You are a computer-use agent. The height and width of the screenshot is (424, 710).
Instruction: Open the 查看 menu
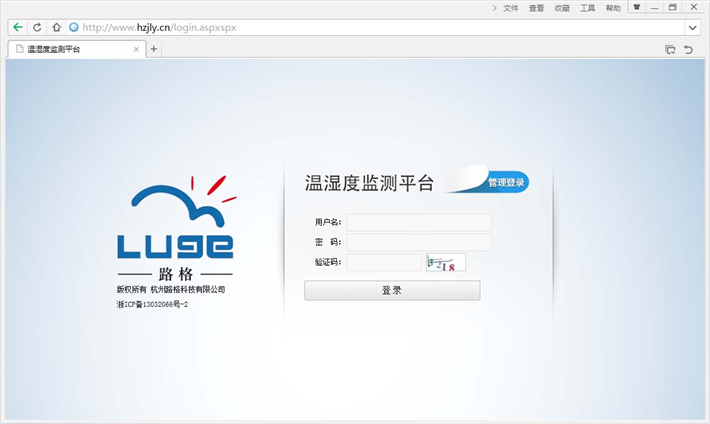click(x=537, y=8)
